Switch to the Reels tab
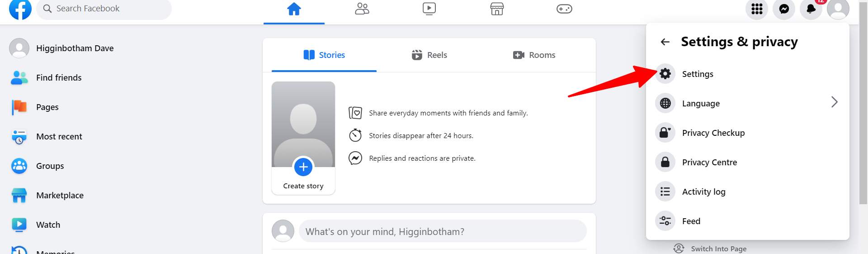 [429, 55]
